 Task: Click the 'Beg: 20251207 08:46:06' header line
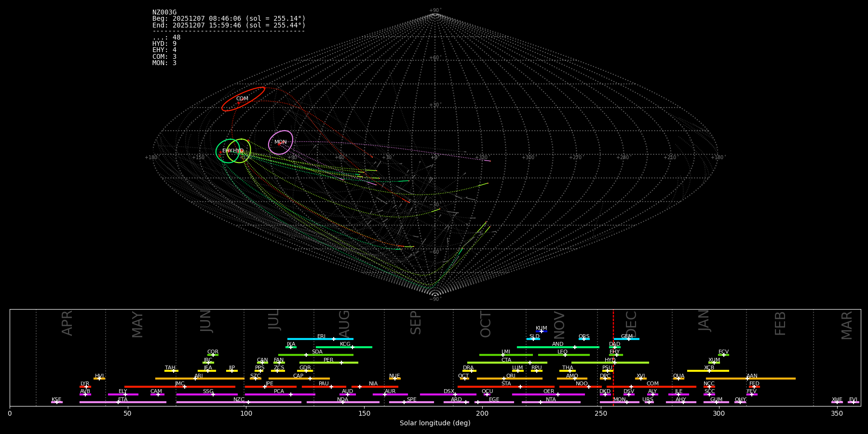pyautogui.click(x=229, y=19)
